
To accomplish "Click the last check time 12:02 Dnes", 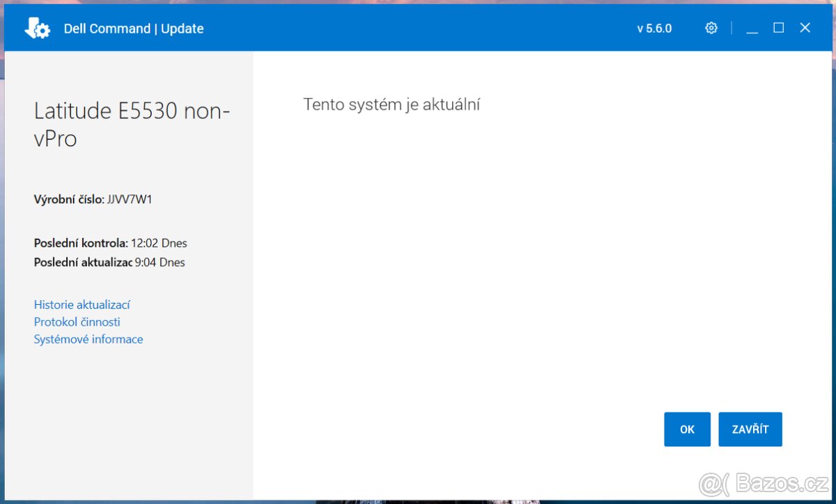I will [159, 243].
